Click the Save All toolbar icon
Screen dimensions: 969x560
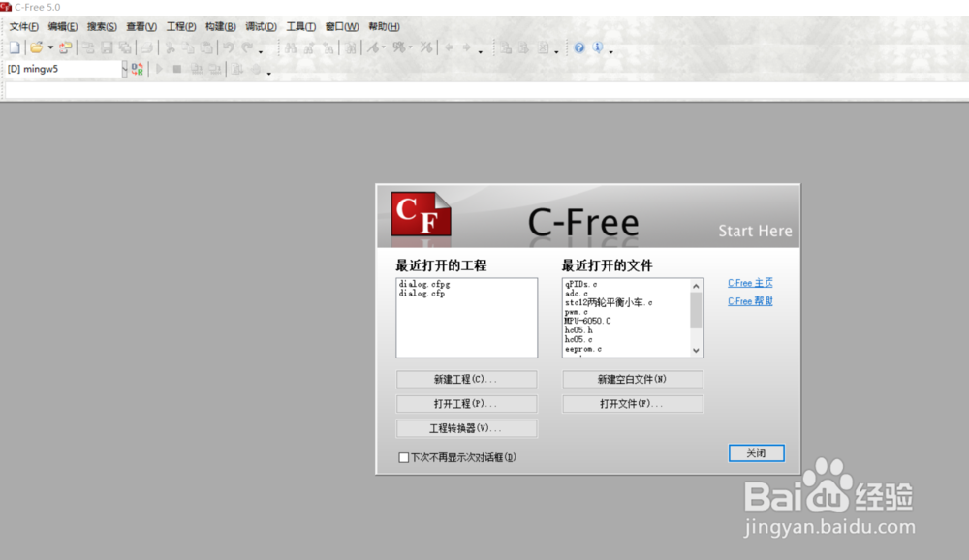pos(125,47)
